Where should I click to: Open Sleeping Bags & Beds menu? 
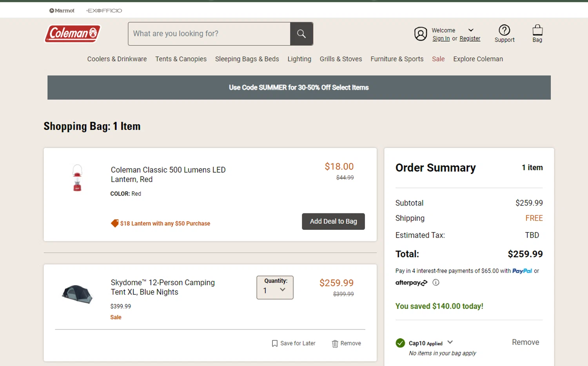(x=247, y=59)
